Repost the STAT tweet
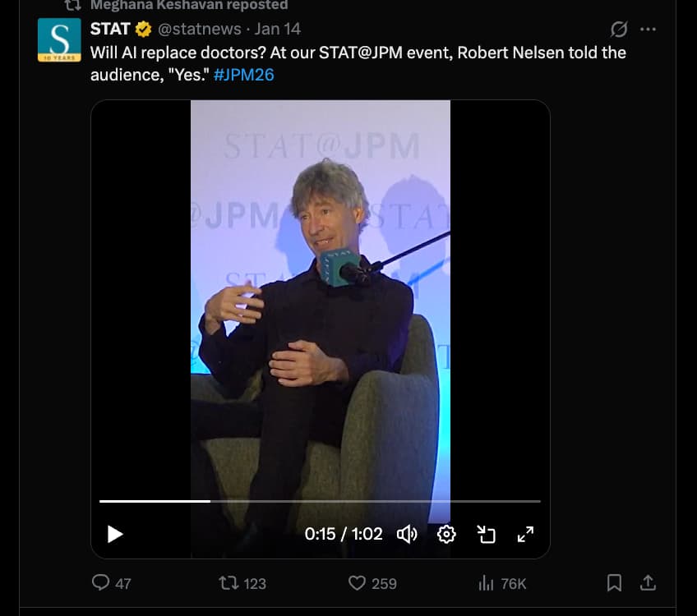The width and height of the screenshot is (697, 616). pos(228,583)
